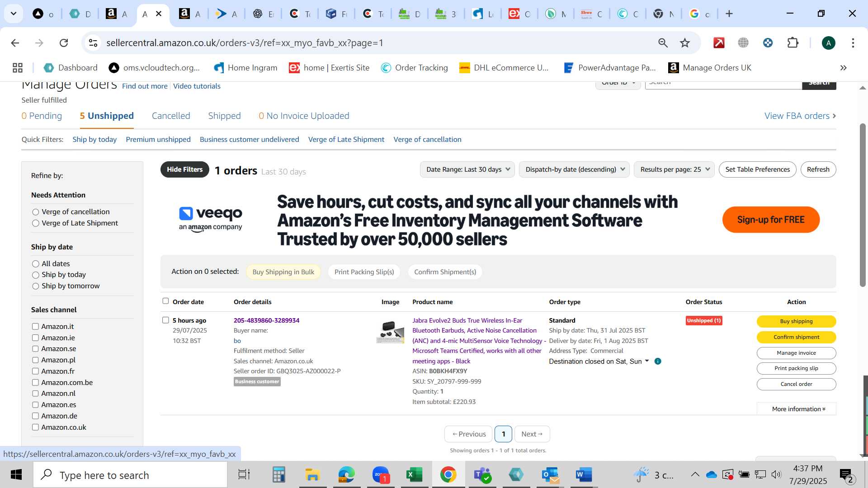Switch to the Shipped tab
The image size is (868, 488).
(224, 116)
